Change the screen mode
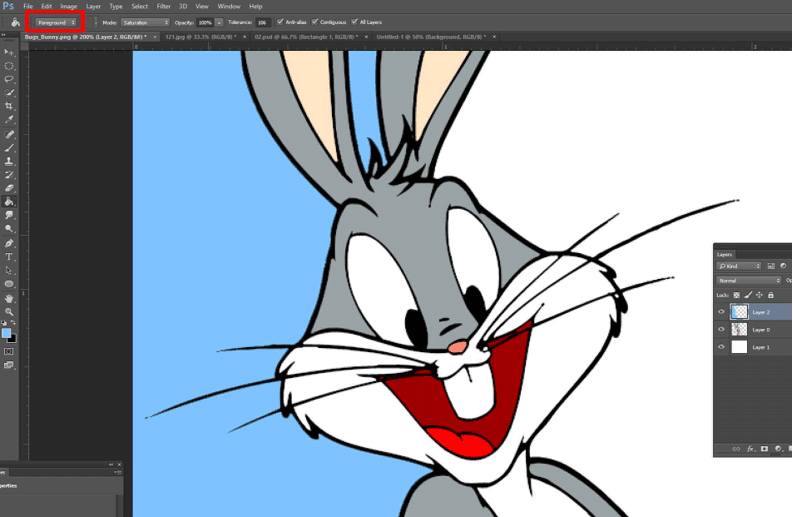 coord(9,365)
